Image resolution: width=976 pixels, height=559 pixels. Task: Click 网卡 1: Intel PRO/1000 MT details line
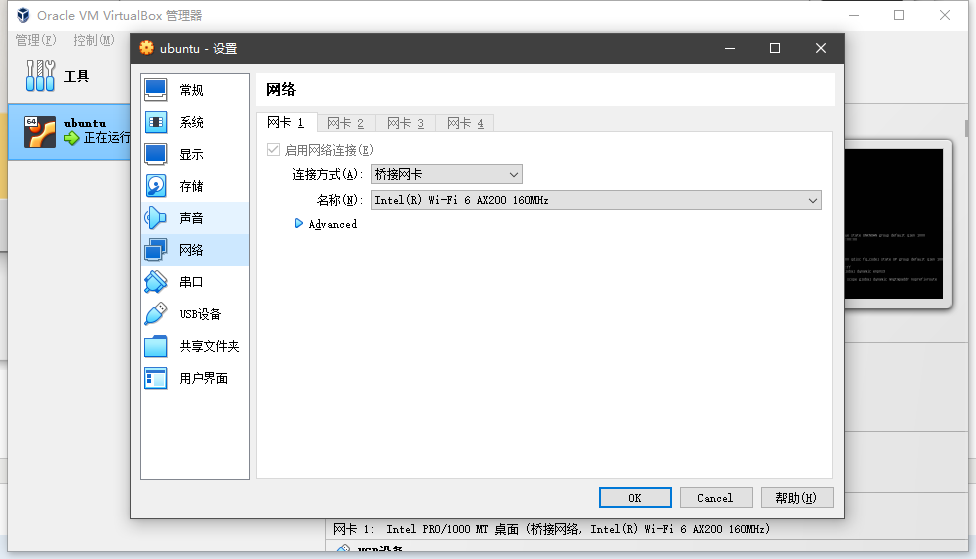tap(551, 528)
